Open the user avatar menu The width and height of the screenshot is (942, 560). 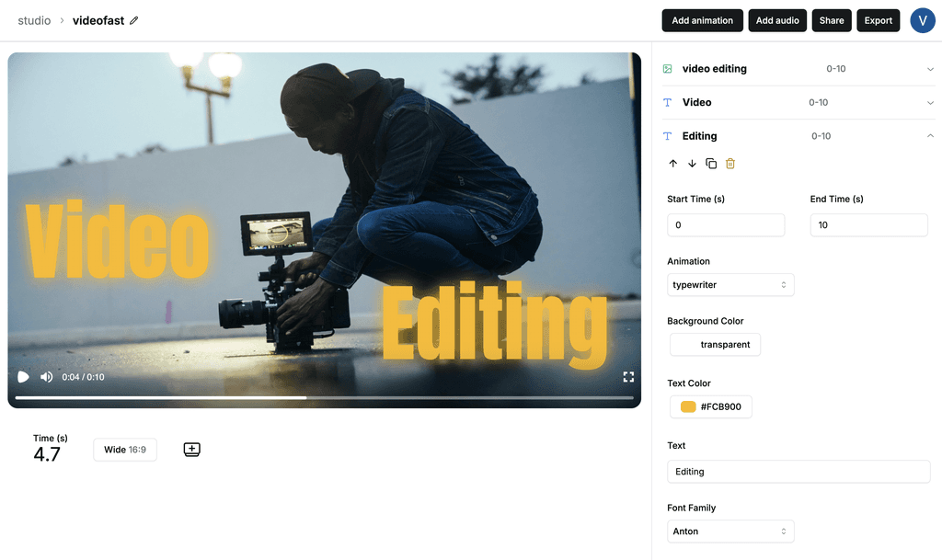pos(923,19)
